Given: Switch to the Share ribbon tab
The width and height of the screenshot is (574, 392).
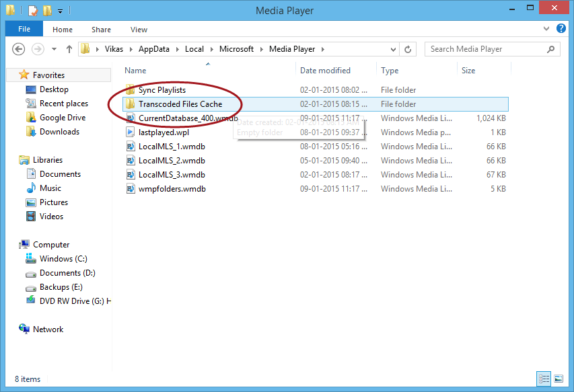Looking at the screenshot, I should [101, 30].
